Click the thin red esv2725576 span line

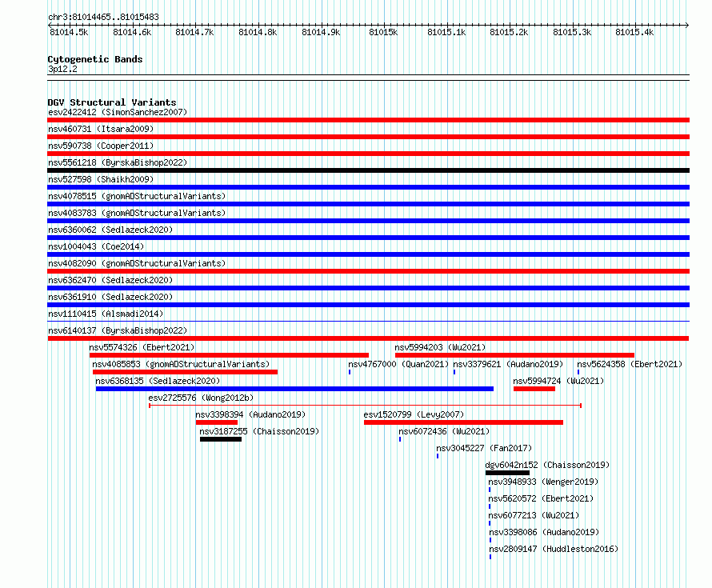point(365,405)
